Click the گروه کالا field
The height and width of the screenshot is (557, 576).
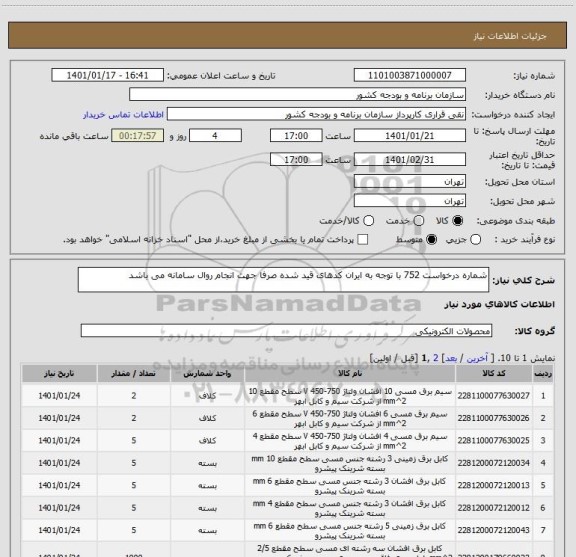tap(286, 331)
